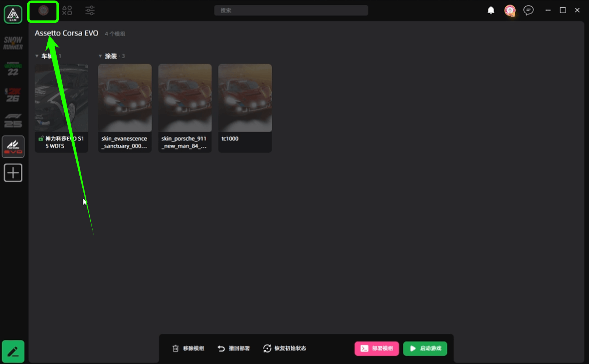
Task: Collapse the 车辆 group
Action: pyautogui.click(x=37, y=56)
